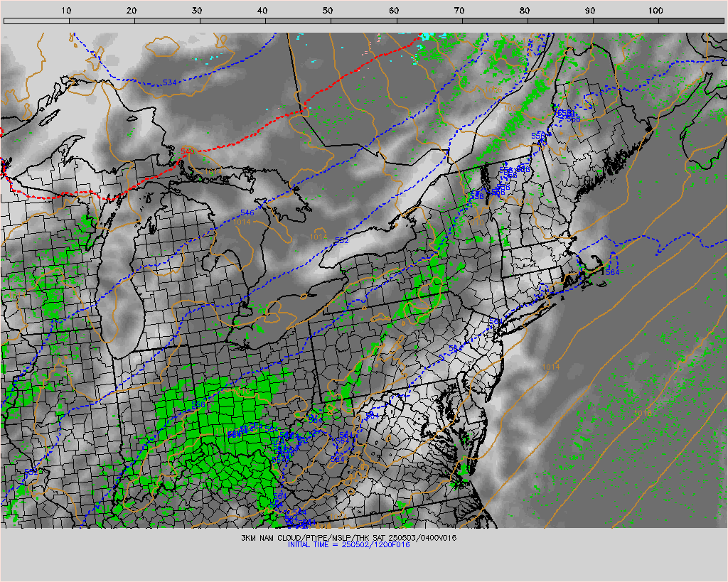Pick the legend swatch between 20 and 30
The height and width of the screenshot is (582, 728).
(x=167, y=21)
